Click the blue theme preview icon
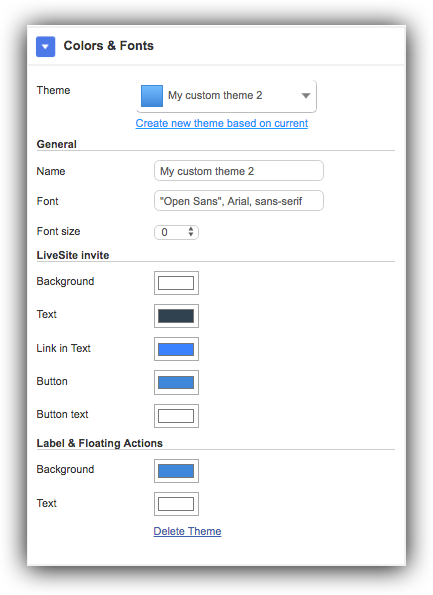This screenshot has height=595, width=433. tap(152, 96)
